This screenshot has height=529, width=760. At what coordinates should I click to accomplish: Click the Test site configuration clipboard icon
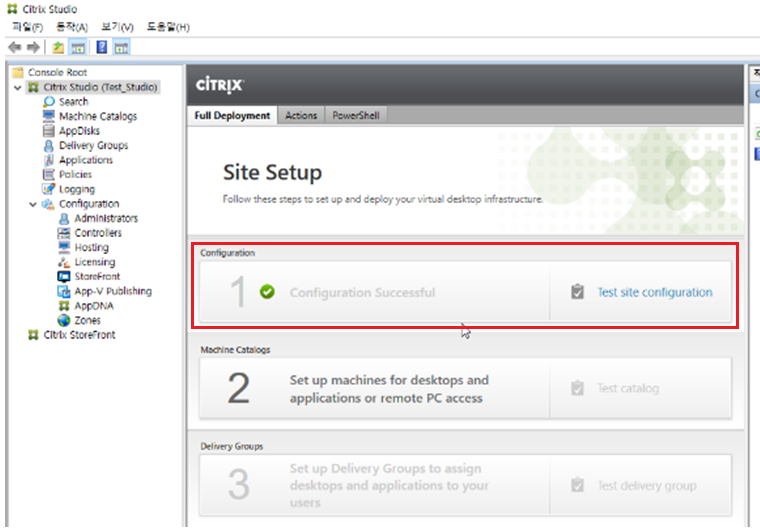577,292
